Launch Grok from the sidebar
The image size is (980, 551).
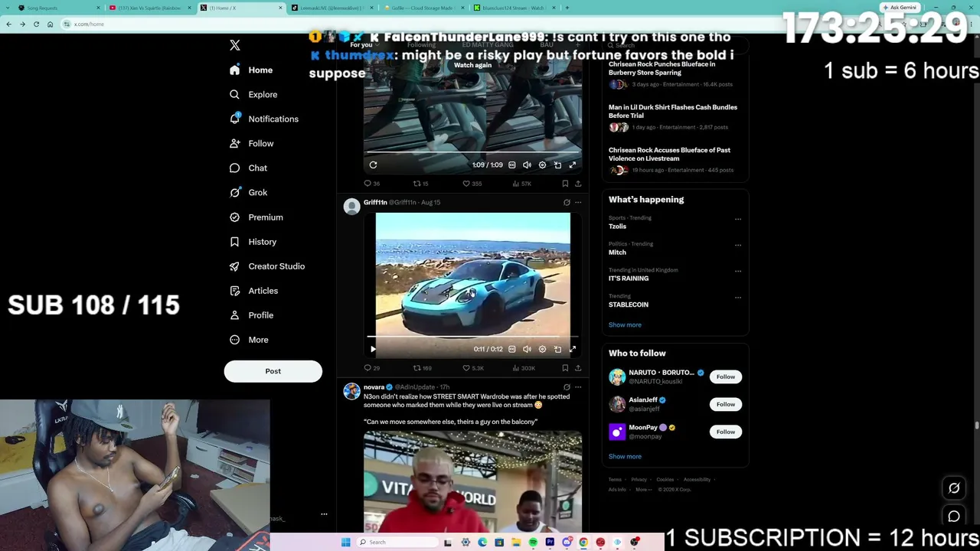[x=248, y=192]
